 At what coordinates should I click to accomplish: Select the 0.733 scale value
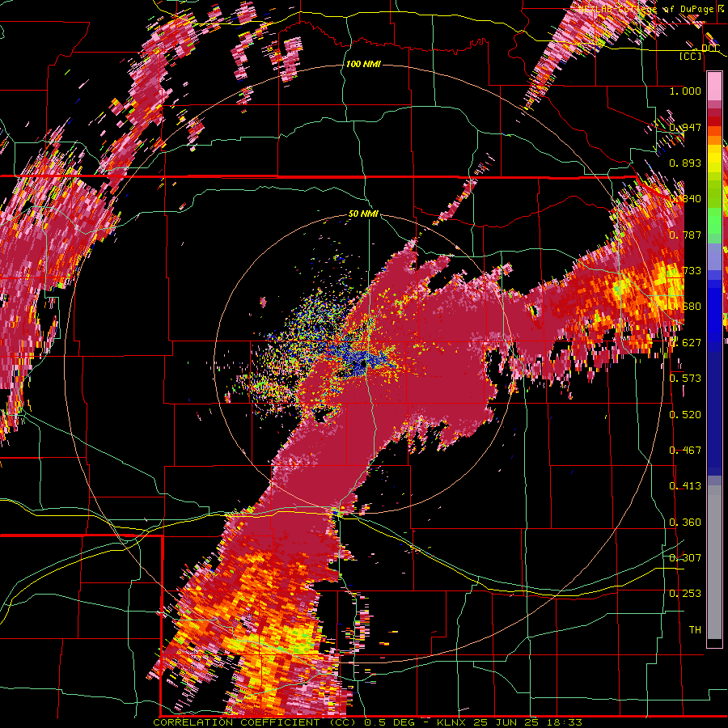(685, 271)
